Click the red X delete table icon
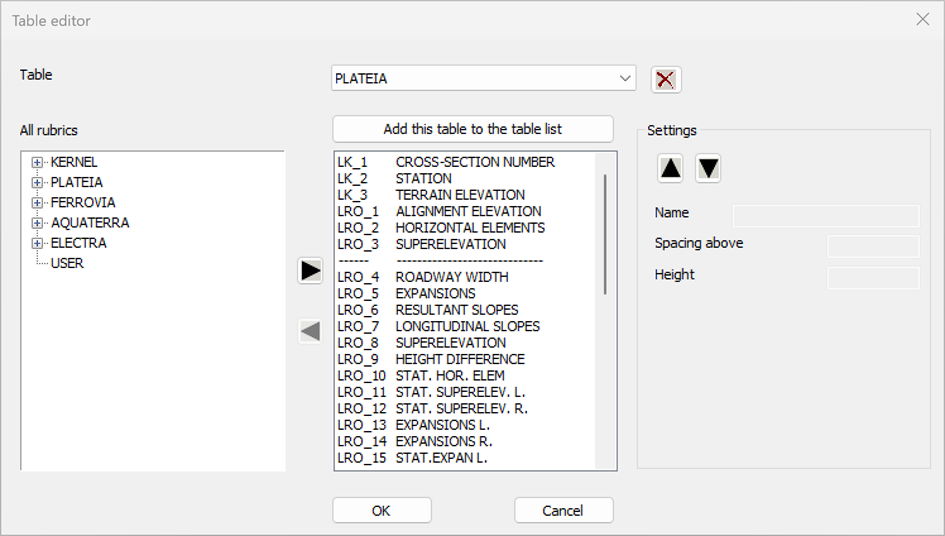945x536 pixels. [x=666, y=79]
